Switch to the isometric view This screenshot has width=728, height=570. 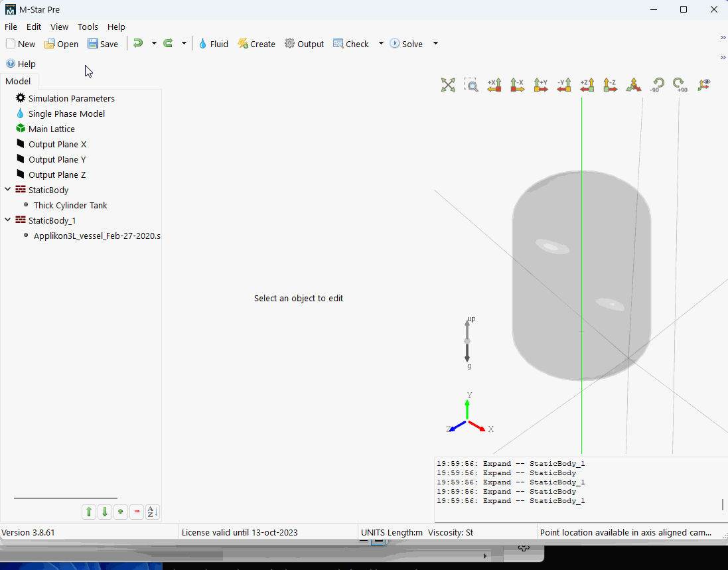(x=634, y=85)
